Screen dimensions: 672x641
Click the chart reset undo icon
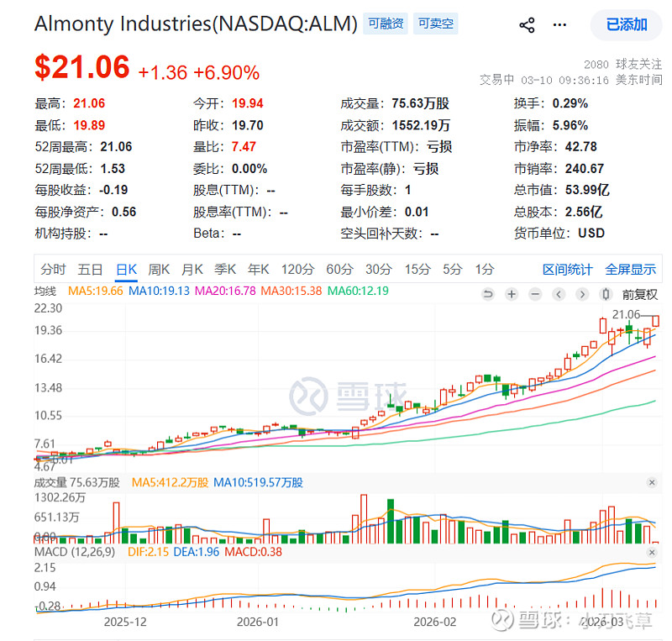pos(488,294)
